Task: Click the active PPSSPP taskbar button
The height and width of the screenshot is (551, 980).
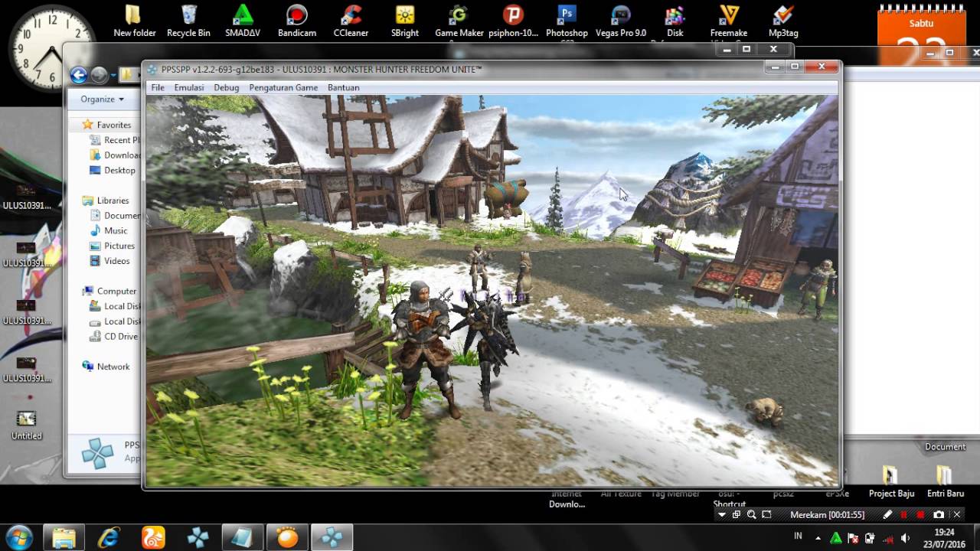Action: point(332,537)
